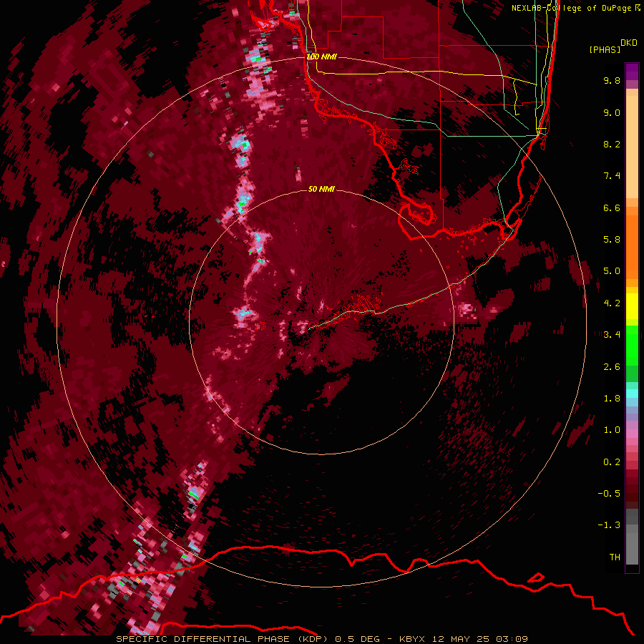Image resolution: width=644 pixels, height=644 pixels.
Task: Click the 9.0 color scale value
Action: pos(612,112)
